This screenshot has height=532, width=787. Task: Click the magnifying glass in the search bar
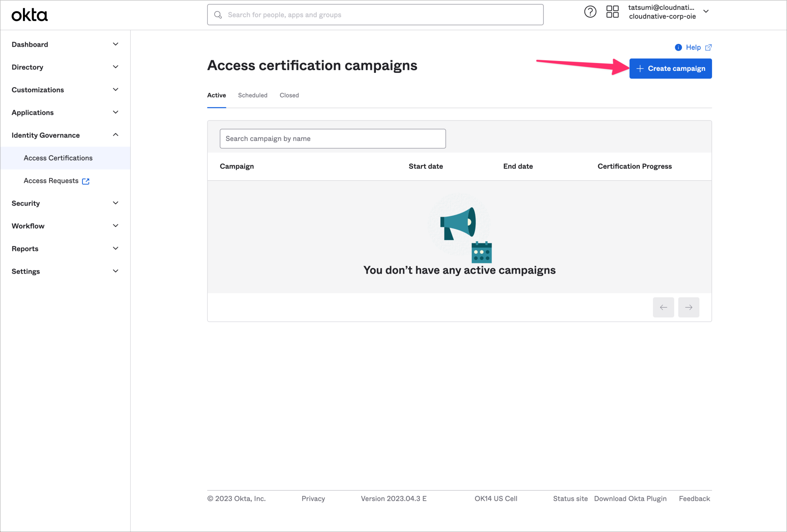coord(218,15)
